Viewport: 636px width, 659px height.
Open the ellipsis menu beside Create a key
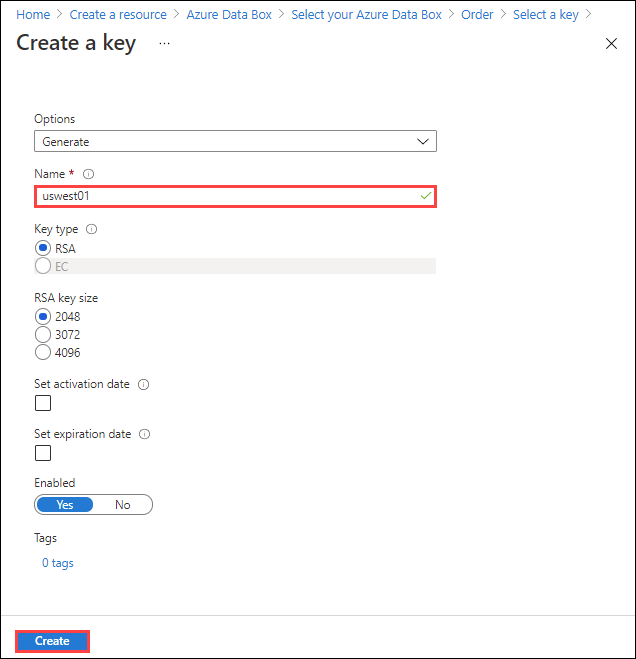click(x=164, y=43)
